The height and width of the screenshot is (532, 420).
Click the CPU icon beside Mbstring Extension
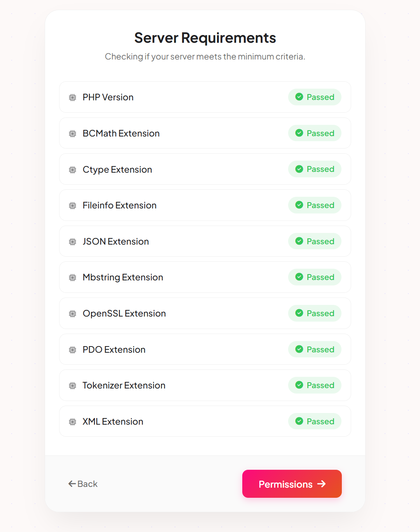coord(72,277)
